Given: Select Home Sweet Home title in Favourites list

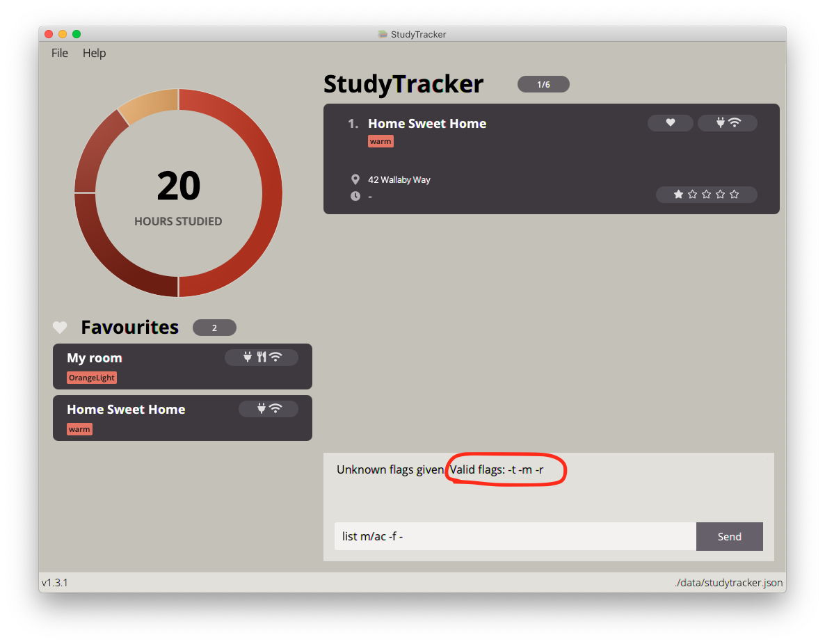Looking at the screenshot, I should pyautogui.click(x=126, y=410).
